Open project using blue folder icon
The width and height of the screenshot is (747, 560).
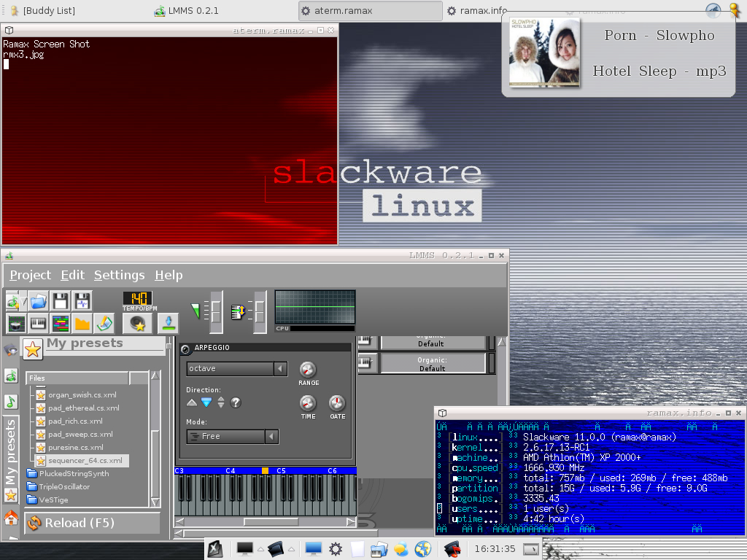(x=38, y=301)
